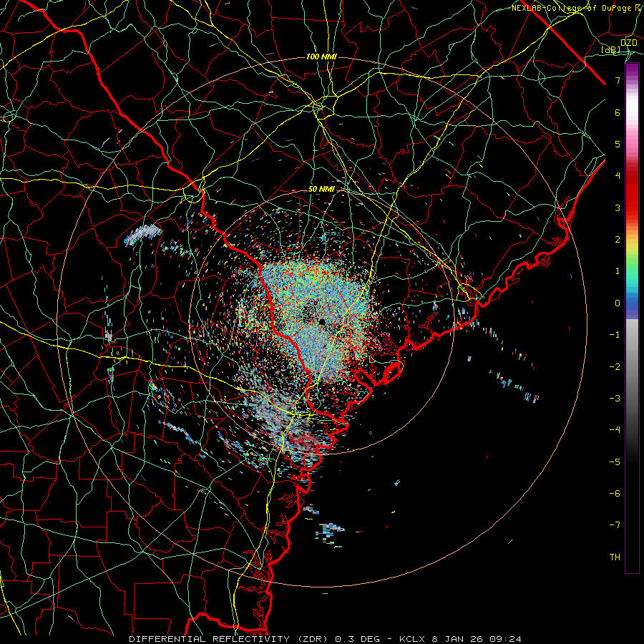Click the "TH" threshold label on color scale

pyautogui.click(x=615, y=557)
